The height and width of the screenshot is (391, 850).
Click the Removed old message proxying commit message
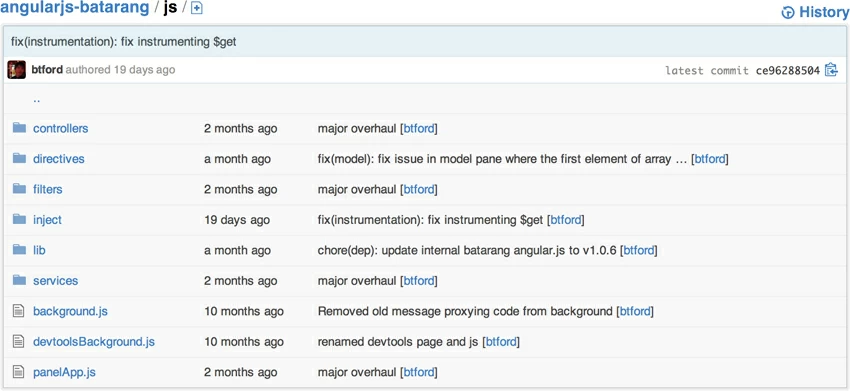point(465,311)
